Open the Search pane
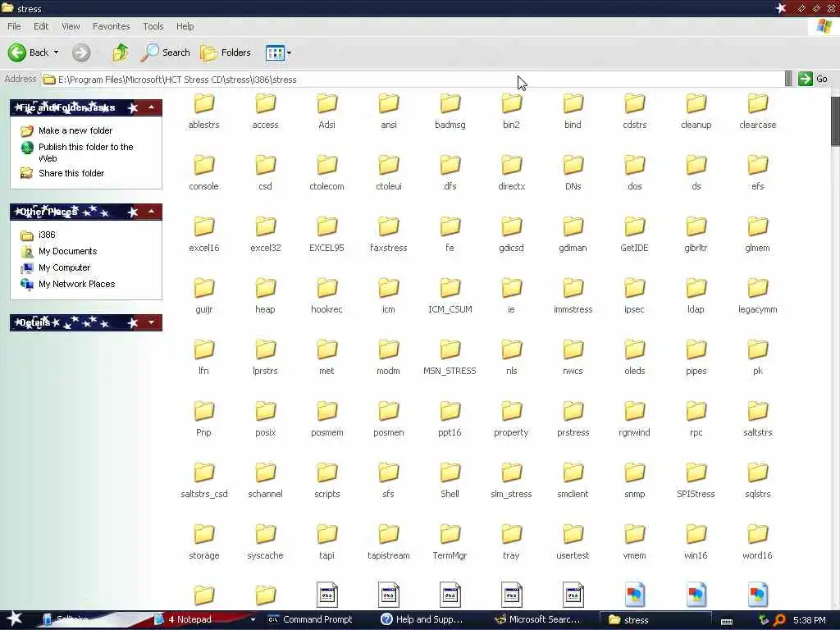 (x=166, y=52)
